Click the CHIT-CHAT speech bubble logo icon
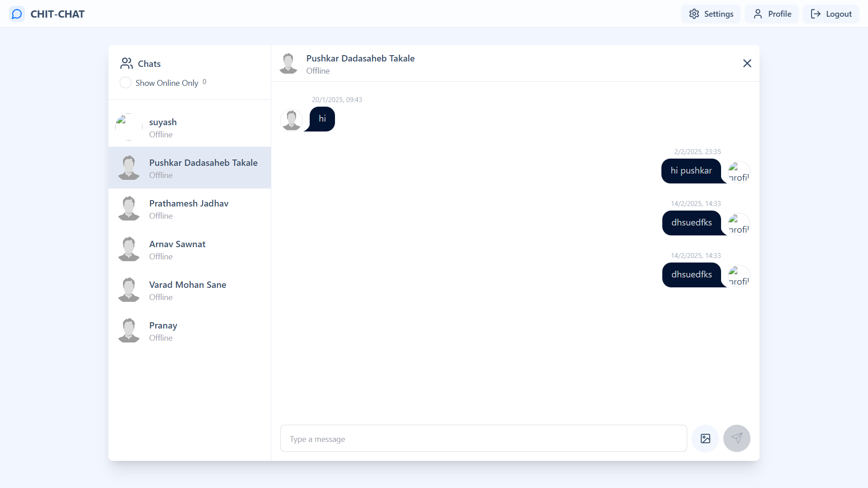Viewport: 868px width, 488px height. click(x=17, y=14)
